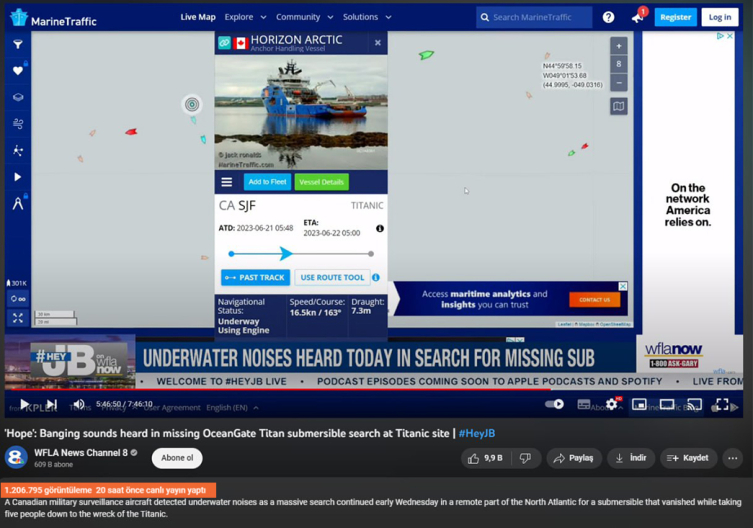Expand the Explore dropdown menu
Image resolution: width=753 pixels, height=528 pixels.
[245, 17]
